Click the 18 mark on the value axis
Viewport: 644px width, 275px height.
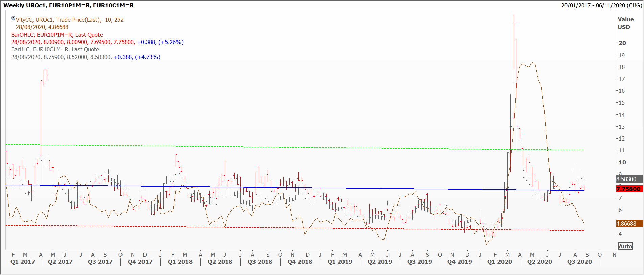[x=622, y=67]
